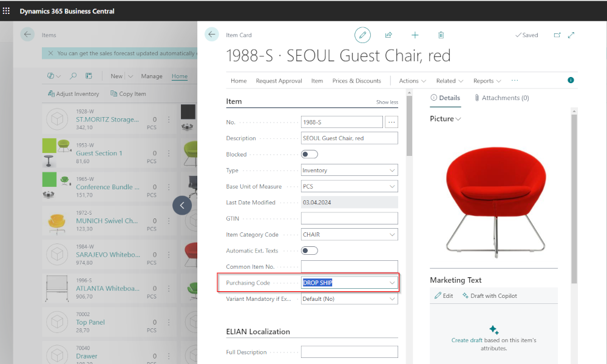Open row menu for ATLANTA Whiteboard
The height and width of the screenshot is (364, 607).
pyautogui.click(x=169, y=288)
